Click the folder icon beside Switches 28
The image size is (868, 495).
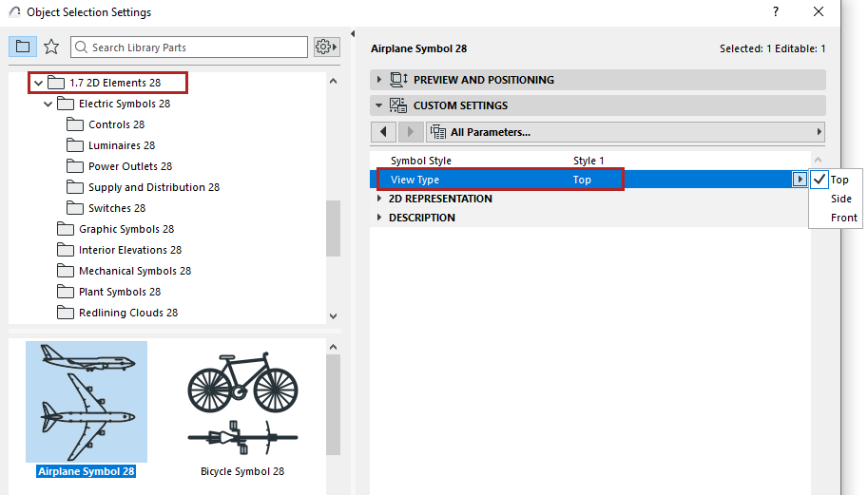75,208
